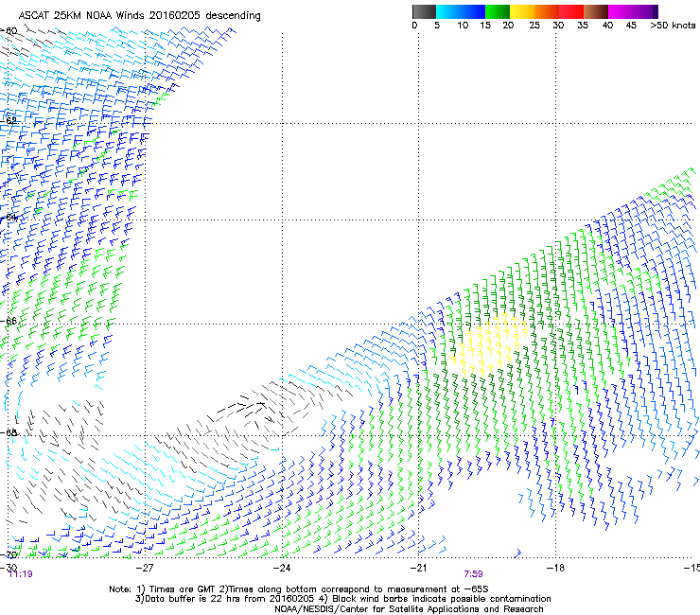Click the purple pass time '11:19'
This screenshot has height=615, width=700.
(x=21, y=574)
